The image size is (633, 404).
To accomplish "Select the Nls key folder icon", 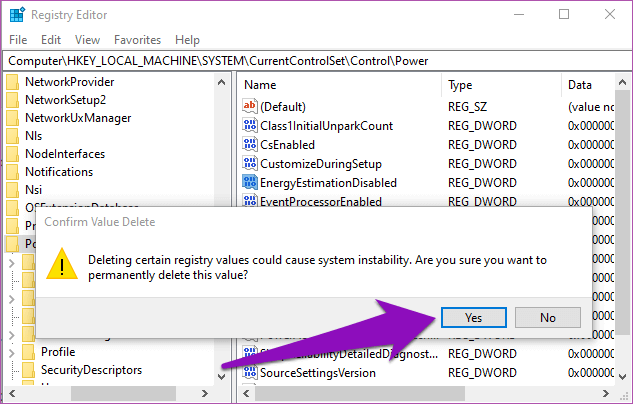I will point(13,136).
